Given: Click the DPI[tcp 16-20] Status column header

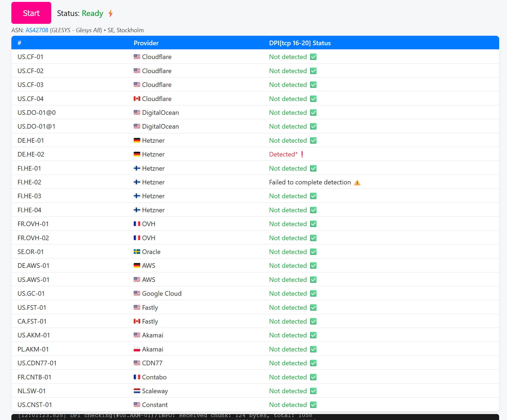Looking at the screenshot, I should click(x=300, y=43).
